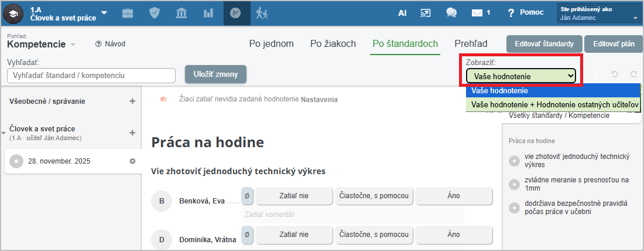Click the shield checkmark icon
The image size is (644, 251).
155,13
